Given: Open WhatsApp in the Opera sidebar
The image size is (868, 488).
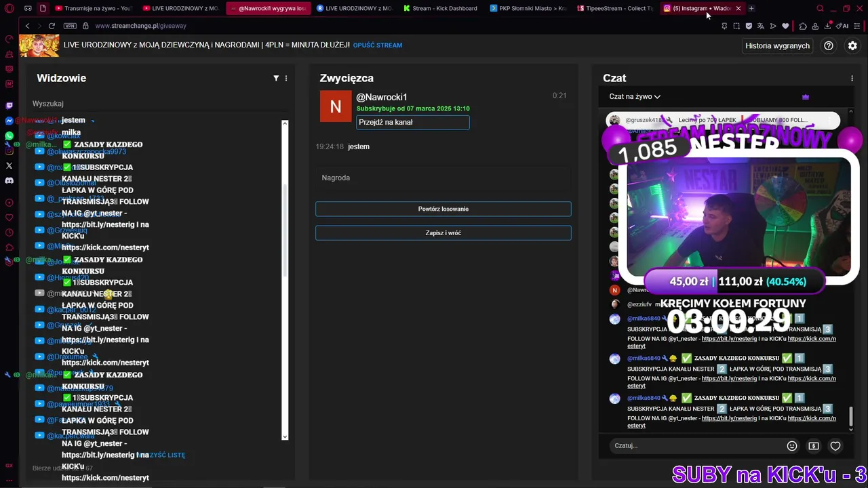Looking at the screenshot, I should coord(9,136).
